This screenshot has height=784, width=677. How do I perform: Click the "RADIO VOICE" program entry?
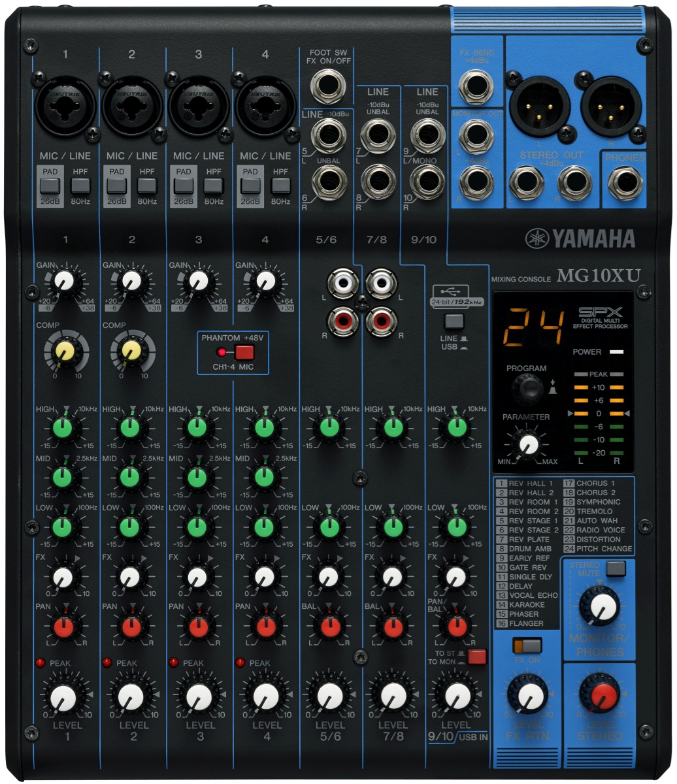coord(595,530)
